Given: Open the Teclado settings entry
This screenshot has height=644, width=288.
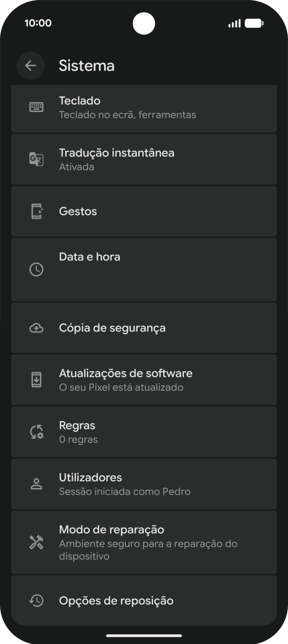Looking at the screenshot, I should click(143, 108).
